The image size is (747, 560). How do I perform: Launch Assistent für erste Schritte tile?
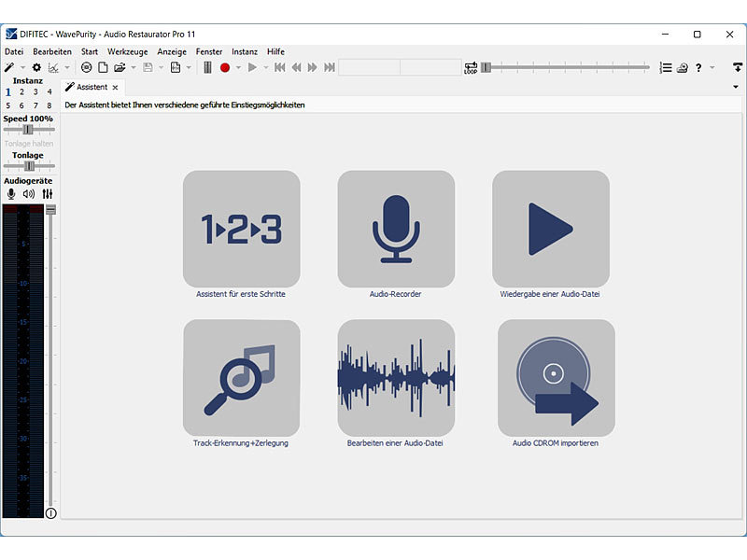[x=242, y=229]
